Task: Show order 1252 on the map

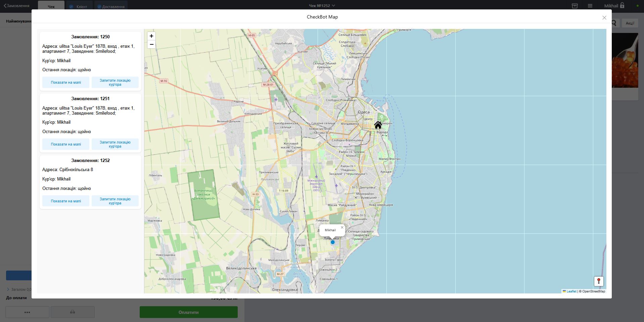Action: pos(66,201)
